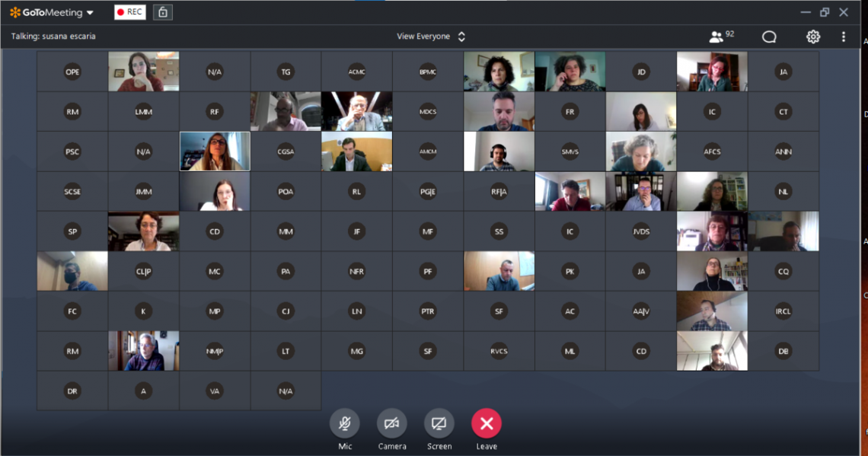The width and height of the screenshot is (868, 456).
Task: Toggle the meeting lock icon
Action: [x=162, y=12]
